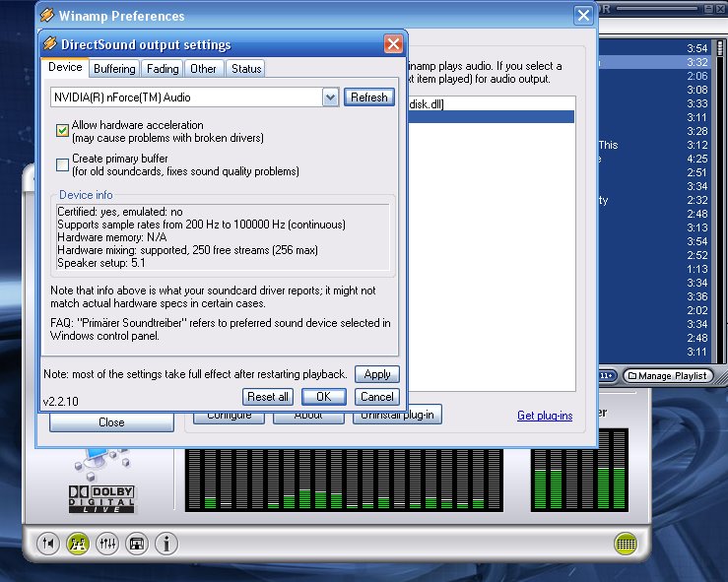Image resolution: width=728 pixels, height=582 pixels.
Task: Click the Cancel button
Action: point(377,397)
